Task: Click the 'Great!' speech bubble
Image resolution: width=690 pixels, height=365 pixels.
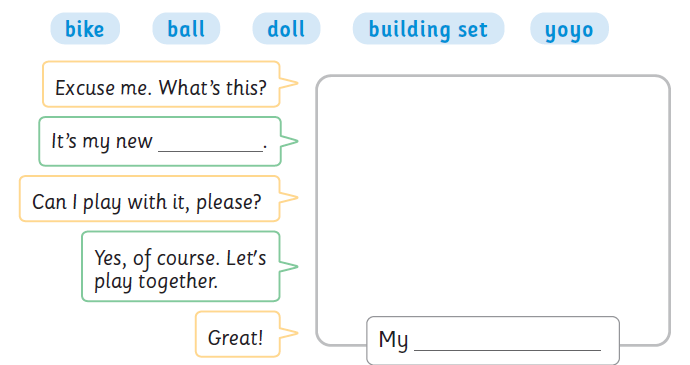Action: (238, 334)
